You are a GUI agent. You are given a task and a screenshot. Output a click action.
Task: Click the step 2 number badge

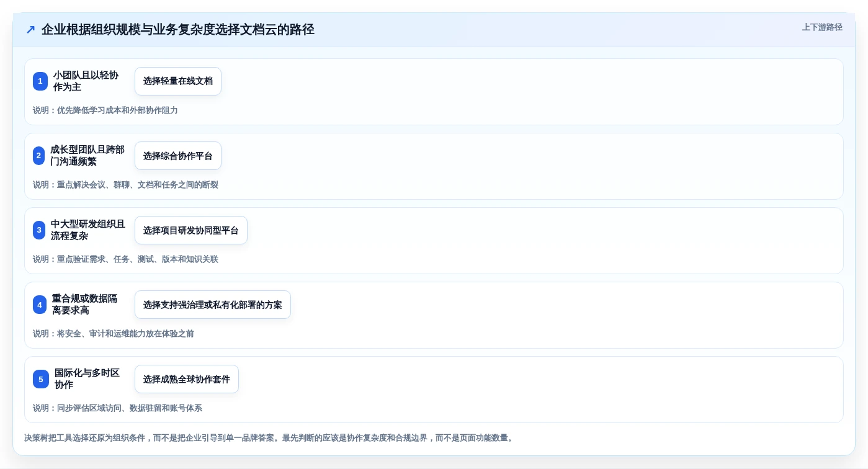click(x=39, y=156)
